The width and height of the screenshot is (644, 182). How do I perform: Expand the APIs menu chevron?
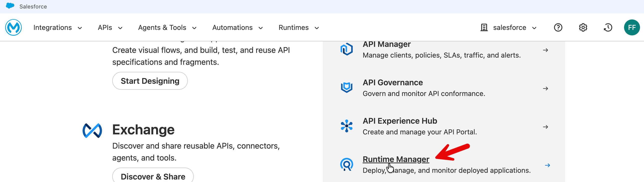click(x=120, y=28)
